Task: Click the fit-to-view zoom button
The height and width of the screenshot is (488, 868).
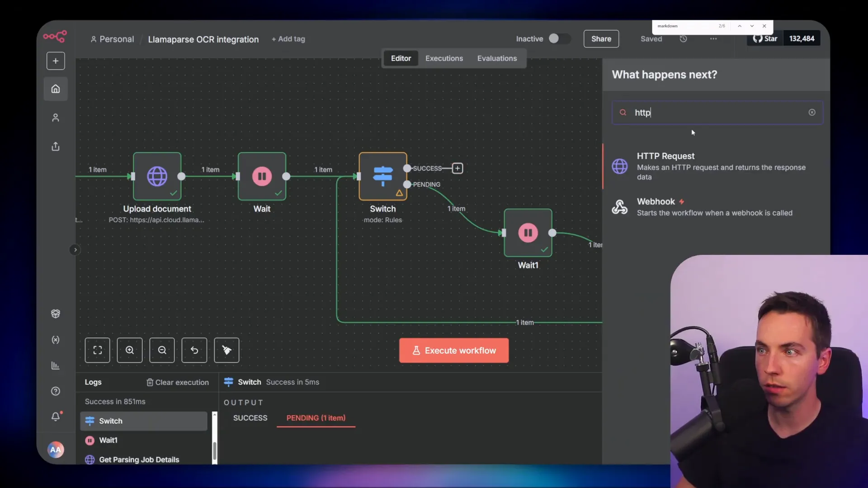Action: pyautogui.click(x=98, y=350)
